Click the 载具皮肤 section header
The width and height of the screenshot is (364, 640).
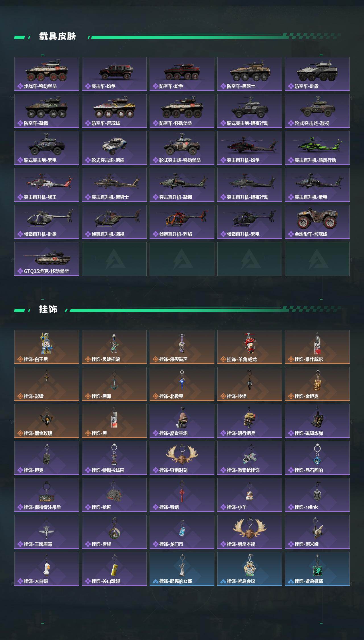tap(57, 36)
